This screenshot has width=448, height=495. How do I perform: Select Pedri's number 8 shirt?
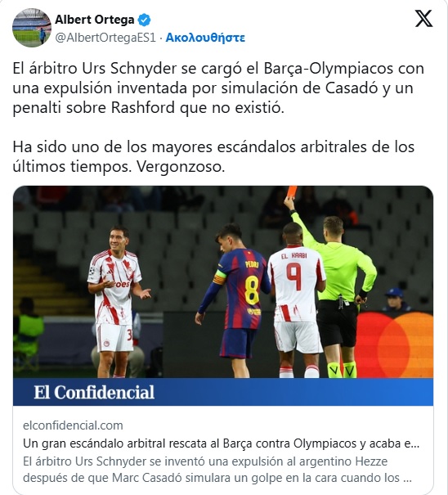coord(244,288)
